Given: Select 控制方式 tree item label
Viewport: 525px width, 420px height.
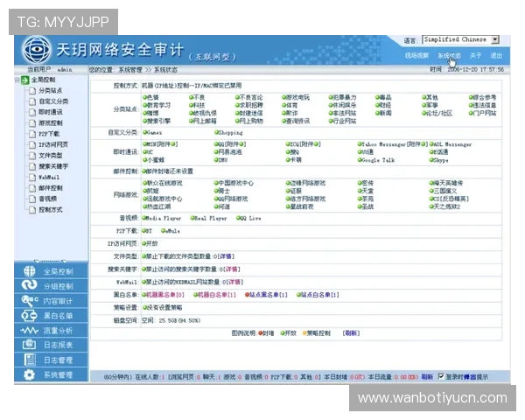Looking at the screenshot, I should 51,210.
